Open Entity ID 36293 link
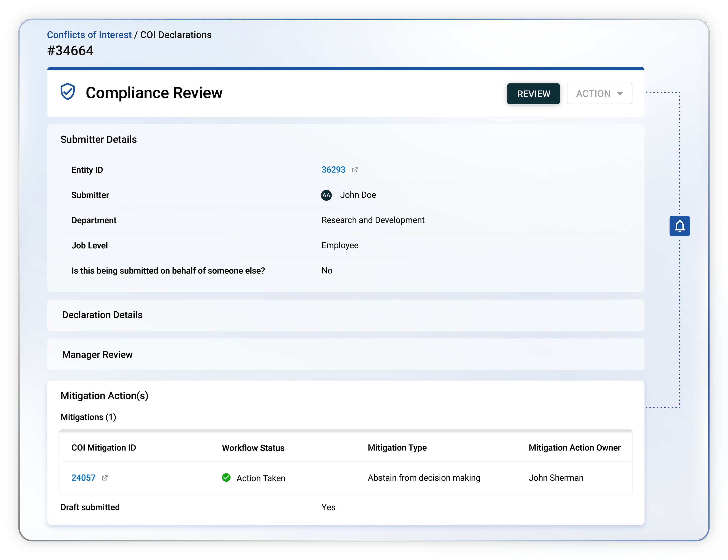Viewport: 728px width, 560px height. point(333,170)
